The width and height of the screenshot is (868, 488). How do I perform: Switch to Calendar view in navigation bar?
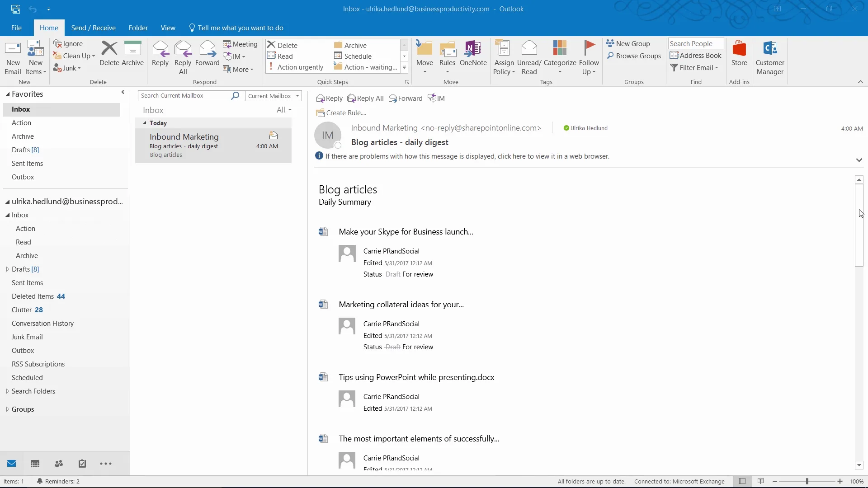tap(35, 464)
